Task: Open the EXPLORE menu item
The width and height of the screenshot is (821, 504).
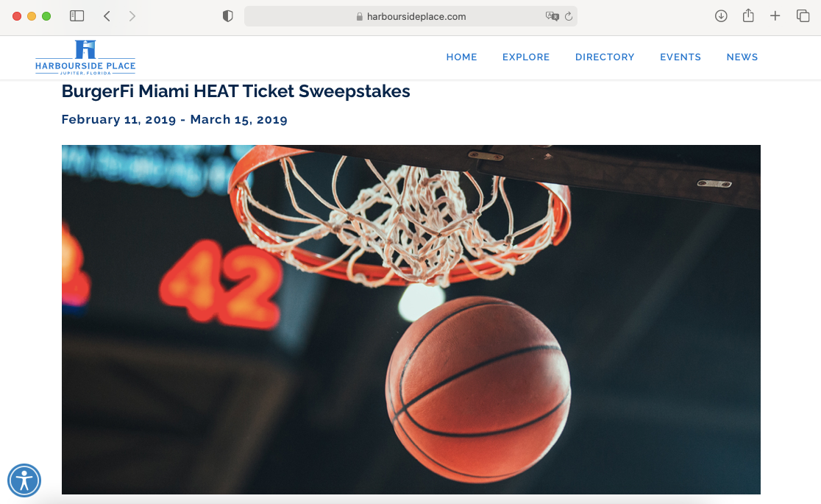Action: click(526, 57)
